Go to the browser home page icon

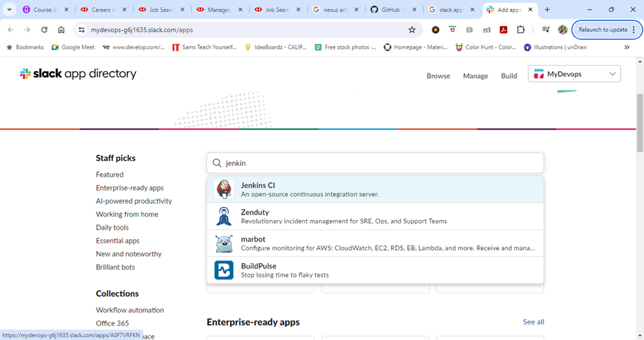61,29
